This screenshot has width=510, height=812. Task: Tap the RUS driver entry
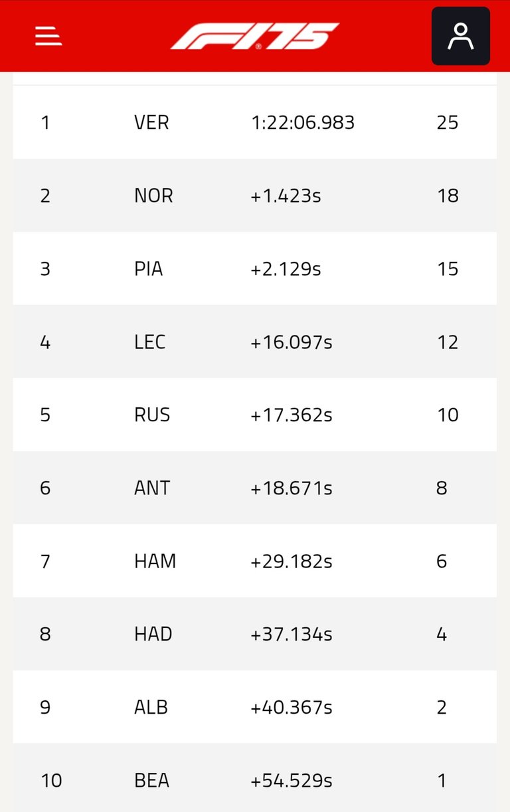(152, 415)
